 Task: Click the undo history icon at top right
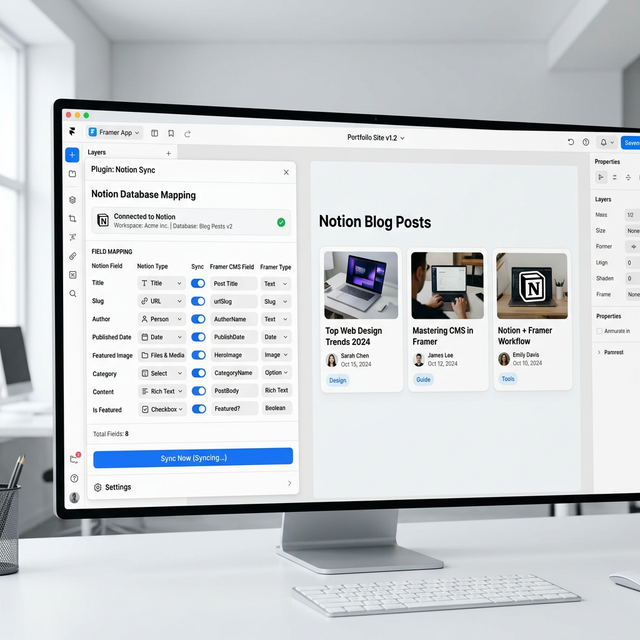pyautogui.click(x=571, y=142)
